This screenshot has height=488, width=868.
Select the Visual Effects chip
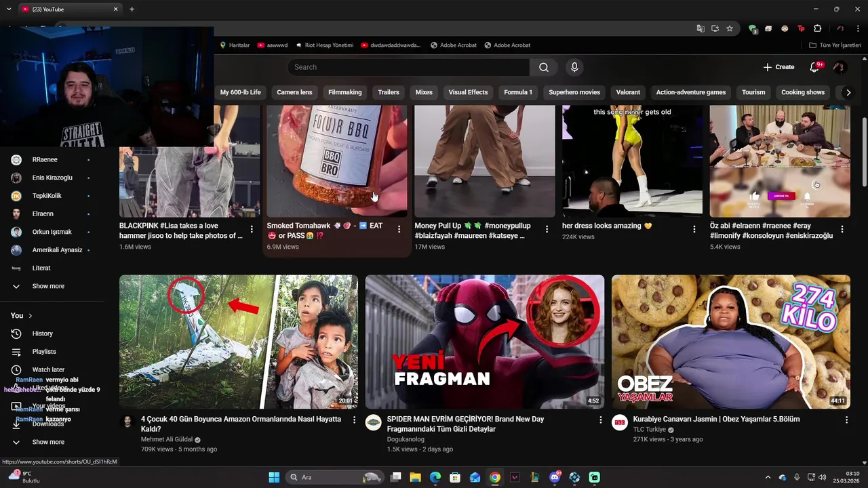tap(468, 92)
